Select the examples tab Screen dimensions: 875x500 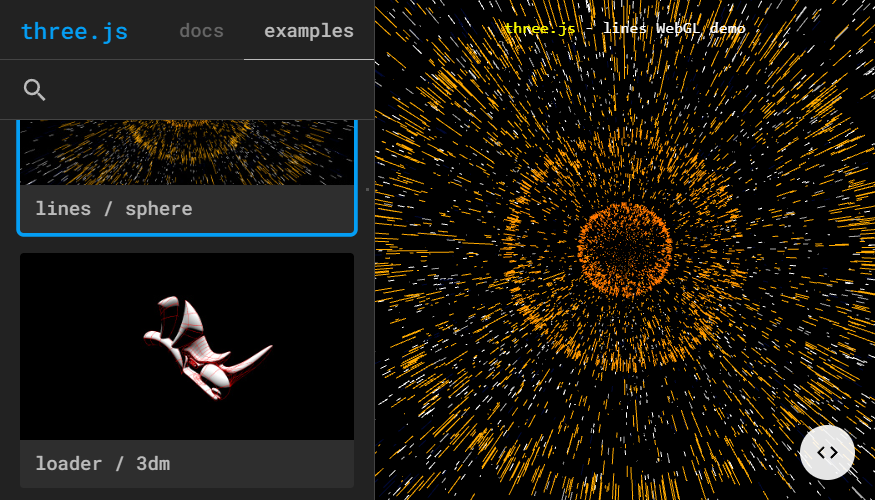coord(308,31)
